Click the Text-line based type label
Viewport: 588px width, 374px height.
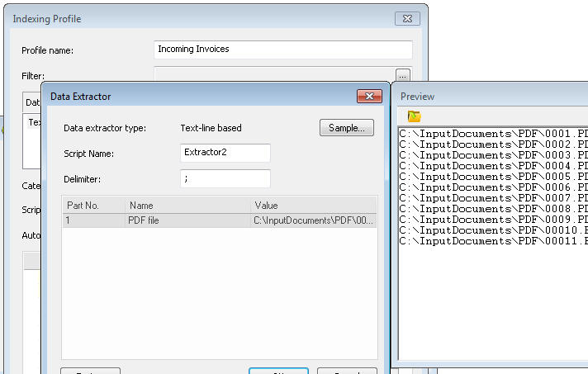(x=211, y=128)
